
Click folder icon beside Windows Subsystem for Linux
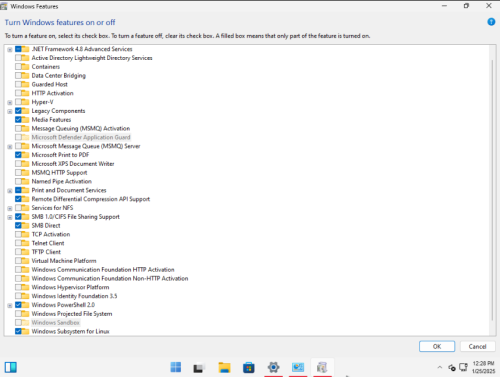25,331
